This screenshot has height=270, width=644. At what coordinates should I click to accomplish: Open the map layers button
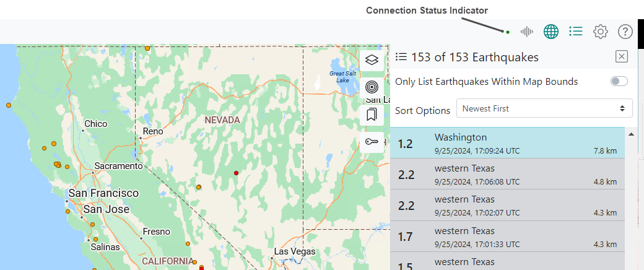(372, 59)
